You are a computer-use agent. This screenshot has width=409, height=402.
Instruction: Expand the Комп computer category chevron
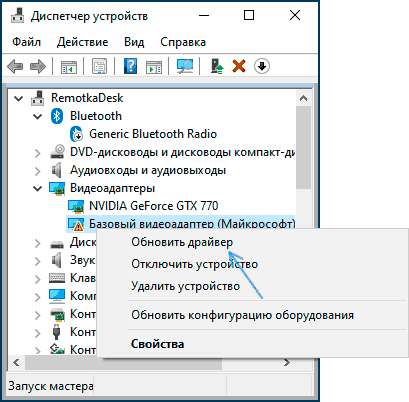38,297
